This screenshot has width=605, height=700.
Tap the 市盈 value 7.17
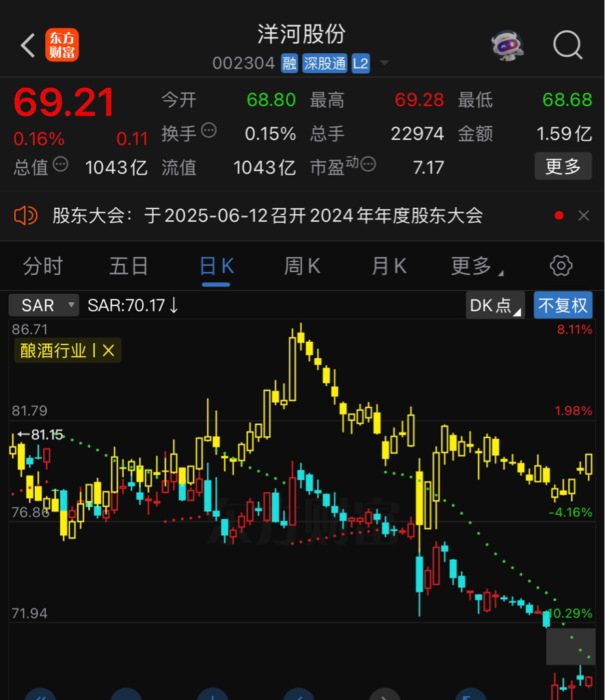point(429,168)
